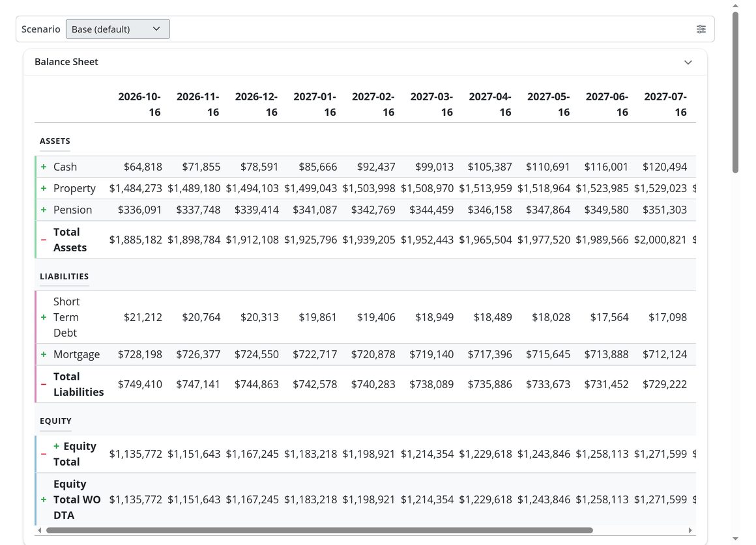Select the 2026-10-16 column header
This screenshot has width=756, height=545.
(x=139, y=104)
